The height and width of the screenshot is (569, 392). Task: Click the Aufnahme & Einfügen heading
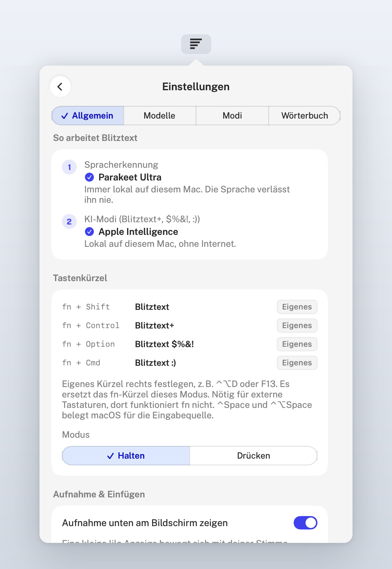point(99,494)
